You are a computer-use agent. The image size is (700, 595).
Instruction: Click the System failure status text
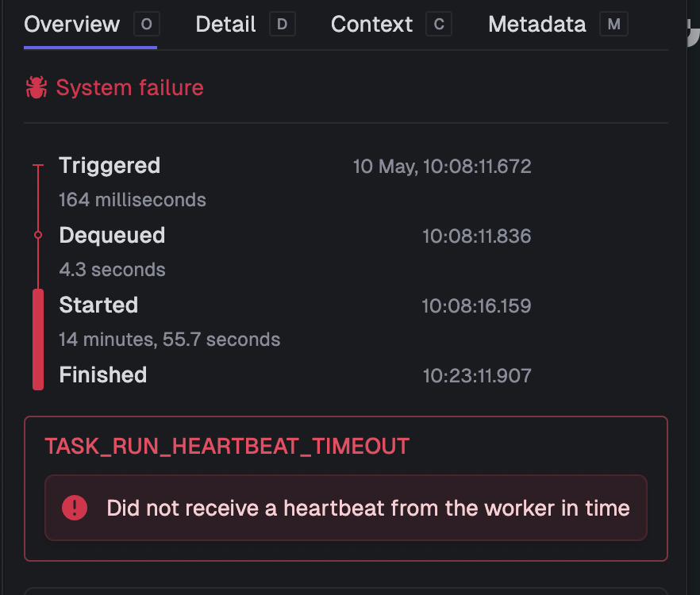[130, 87]
